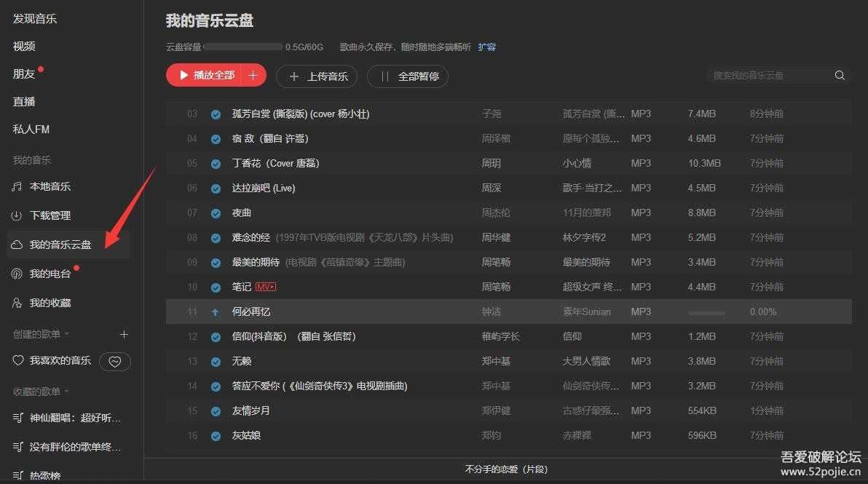Click the check icon for 丁香花
Viewport: 868px width, 484px height.
click(x=216, y=164)
